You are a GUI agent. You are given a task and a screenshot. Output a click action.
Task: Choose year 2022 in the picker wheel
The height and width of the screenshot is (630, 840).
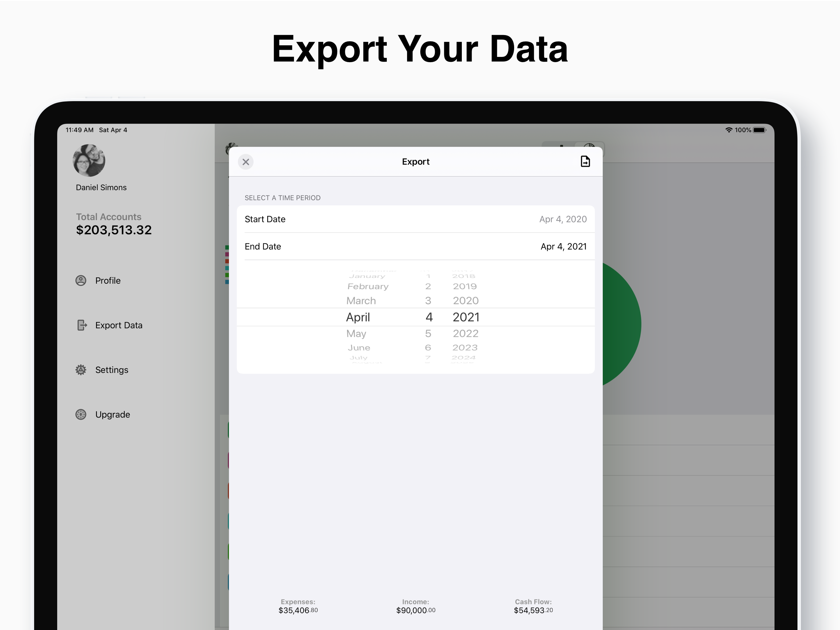coord(466,334)
